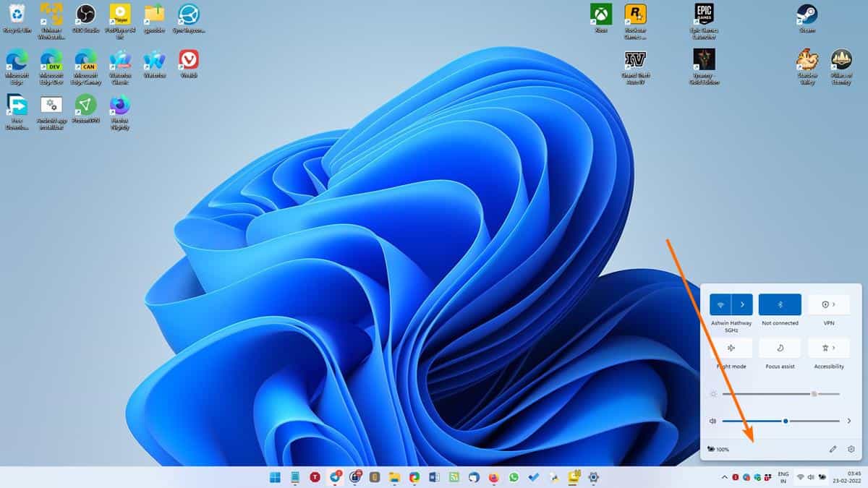The height and width of the screenshot is (488, 868).
Task: Enable Flight mode
Action: [731, 348]
